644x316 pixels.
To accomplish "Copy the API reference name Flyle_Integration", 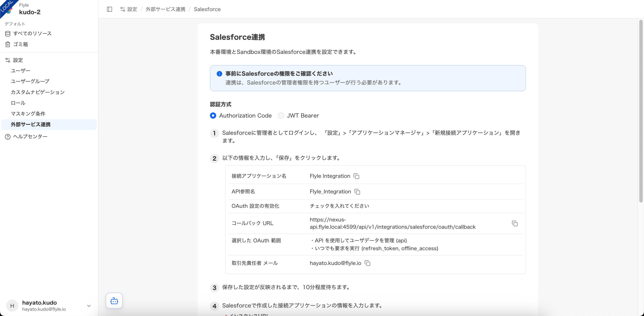I will click(357, 192).
